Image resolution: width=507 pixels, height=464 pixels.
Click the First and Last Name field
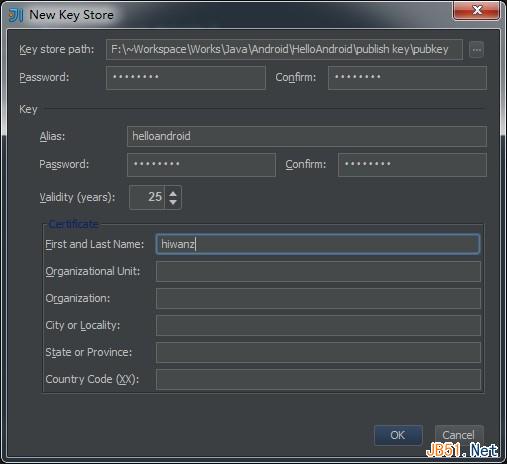pos(318,244)
